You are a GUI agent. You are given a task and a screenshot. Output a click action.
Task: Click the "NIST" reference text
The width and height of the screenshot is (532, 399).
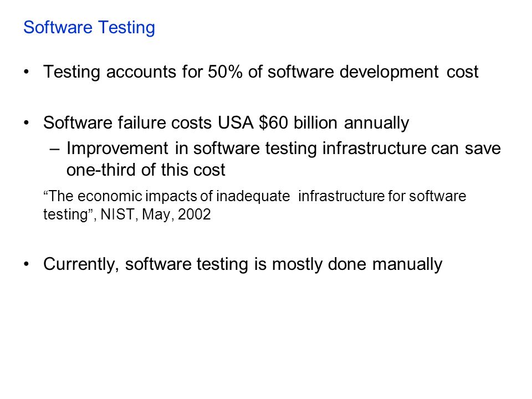pos(119,215)
